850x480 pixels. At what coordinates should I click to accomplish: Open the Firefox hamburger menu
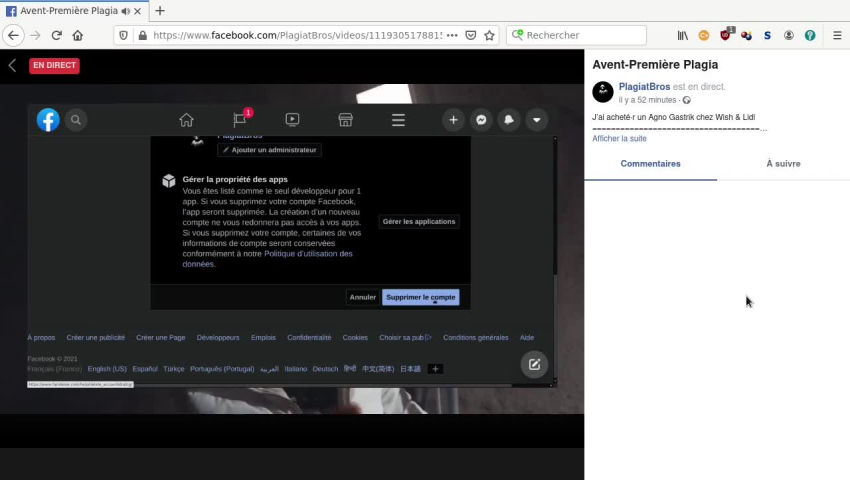(x=837, y=35)
